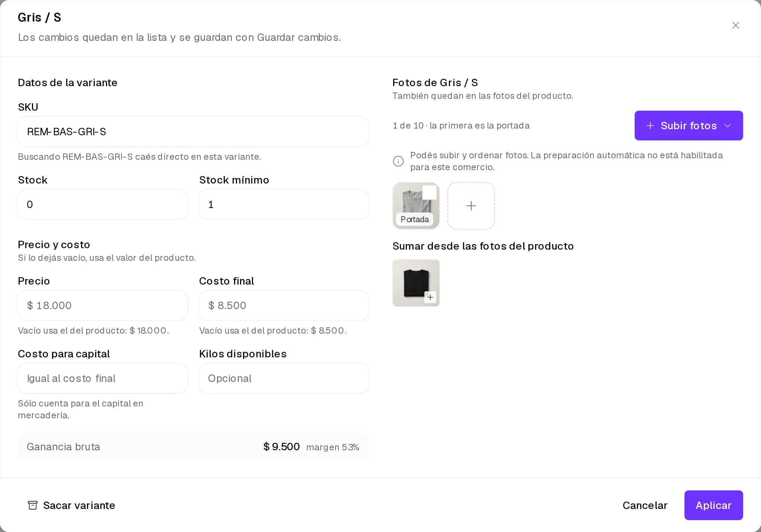Click the Portada label on the cover photo
This screenshot has height=532, width=761.
tap(415, 219)
